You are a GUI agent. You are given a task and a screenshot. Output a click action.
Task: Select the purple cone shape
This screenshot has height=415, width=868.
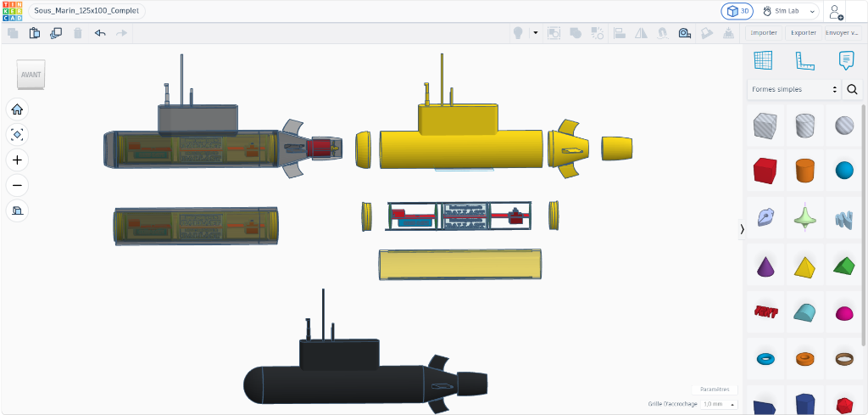coord(765,266)
